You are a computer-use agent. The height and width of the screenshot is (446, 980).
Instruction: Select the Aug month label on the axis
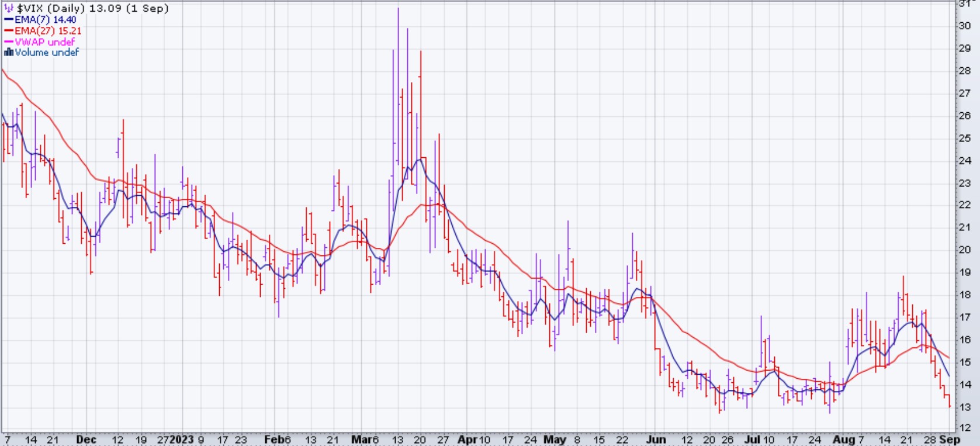pos(843,440)
